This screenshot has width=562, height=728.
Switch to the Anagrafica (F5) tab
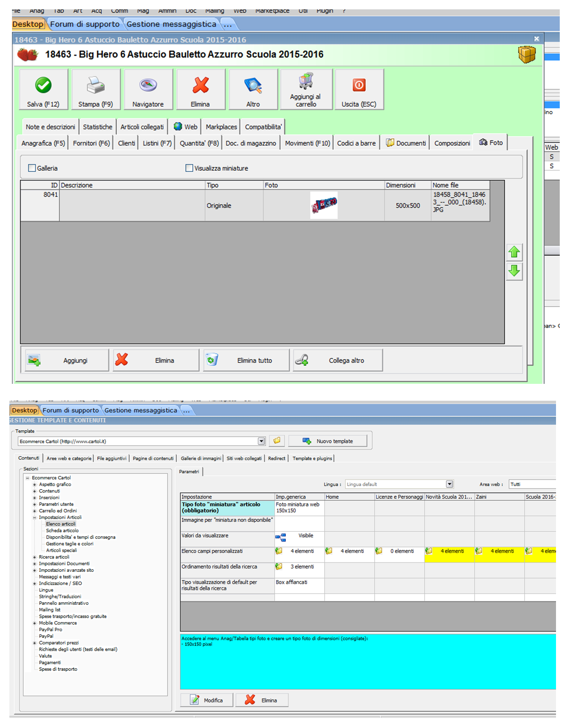click(43, 143)
